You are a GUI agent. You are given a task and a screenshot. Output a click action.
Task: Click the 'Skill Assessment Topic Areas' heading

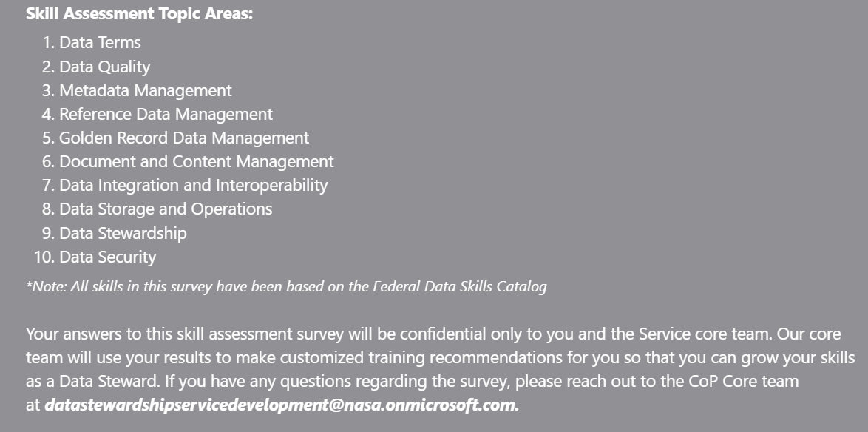click(x=139, y=13)
